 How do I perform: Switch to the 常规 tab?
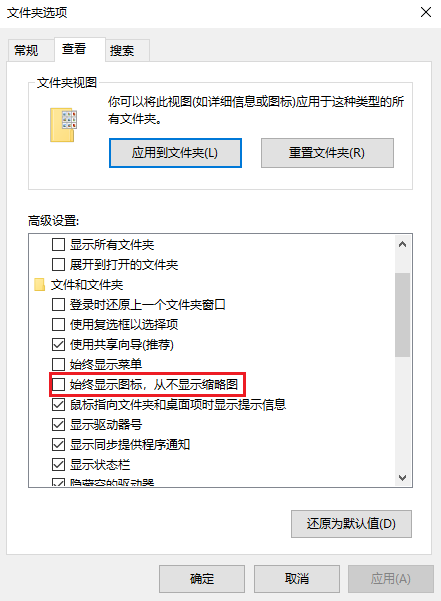[x=26, y=50]
